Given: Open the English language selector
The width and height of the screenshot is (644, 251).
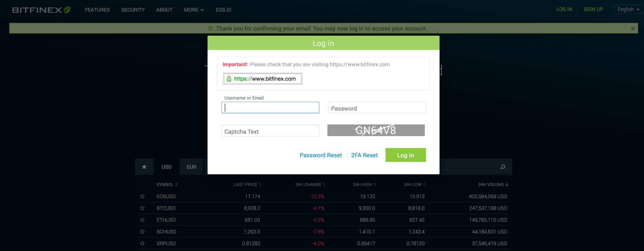Looking at the screenshot, I should point(628,9).
